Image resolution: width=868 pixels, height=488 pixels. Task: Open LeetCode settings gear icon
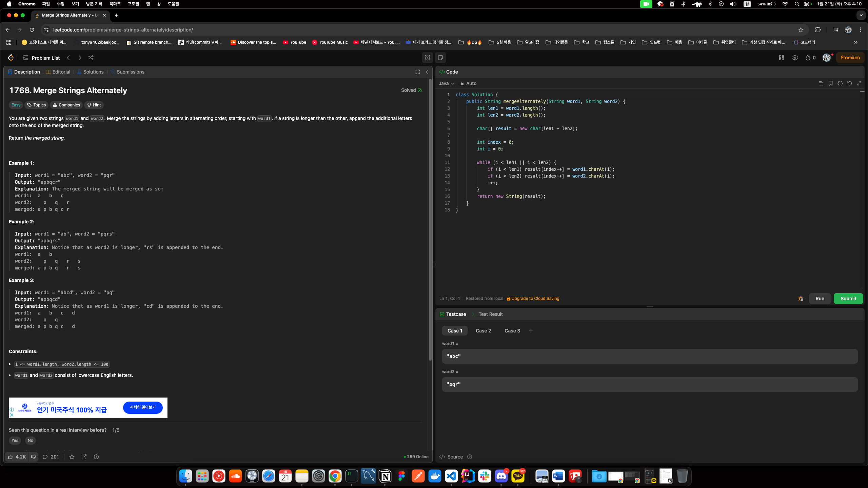pyautogui.click(x=795, y=58)
